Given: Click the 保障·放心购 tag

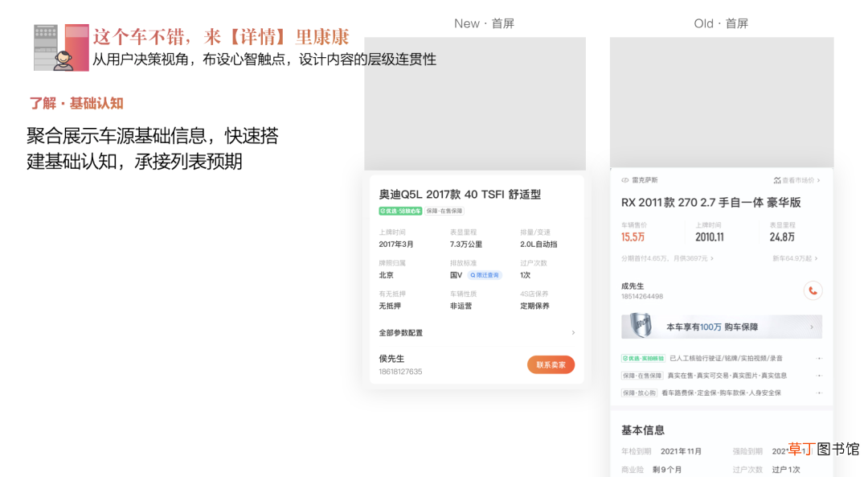Looking at the screenshot, I should pyautogui.click(x=639, y=393).
